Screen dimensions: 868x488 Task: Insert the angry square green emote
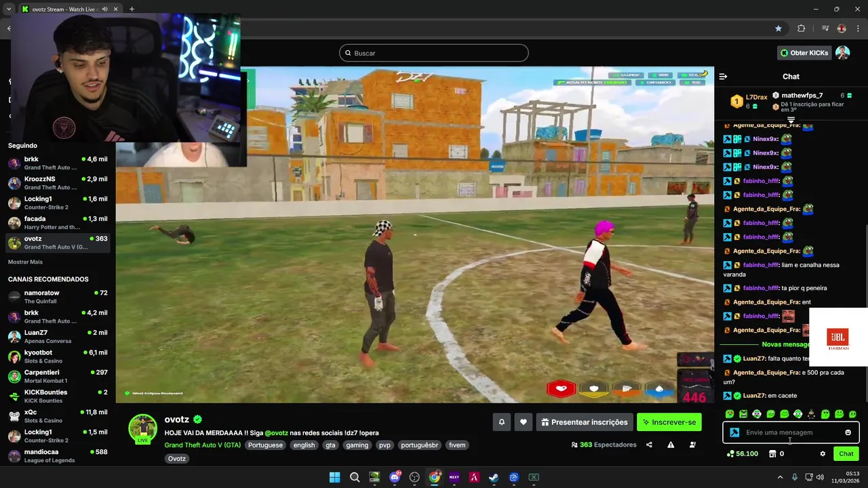(743, 414)
